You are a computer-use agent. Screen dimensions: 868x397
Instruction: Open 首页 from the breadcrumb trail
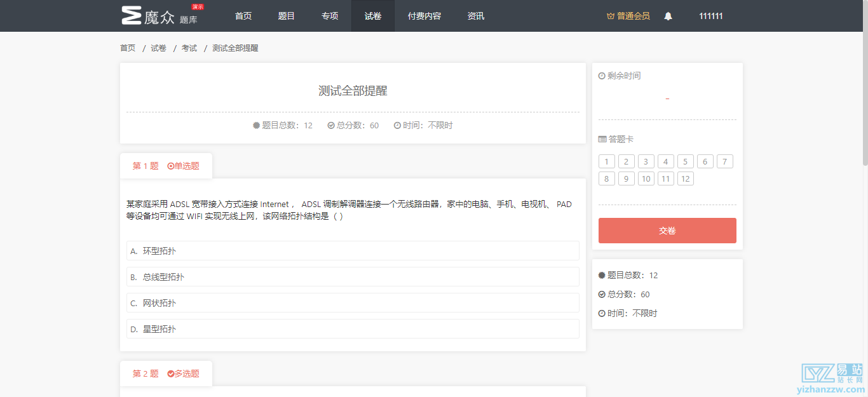pos(127,48)
